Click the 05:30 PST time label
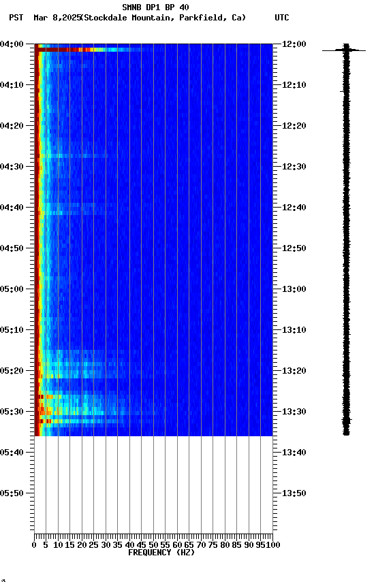This screenshot has width=376, height=588. [12, 412]
